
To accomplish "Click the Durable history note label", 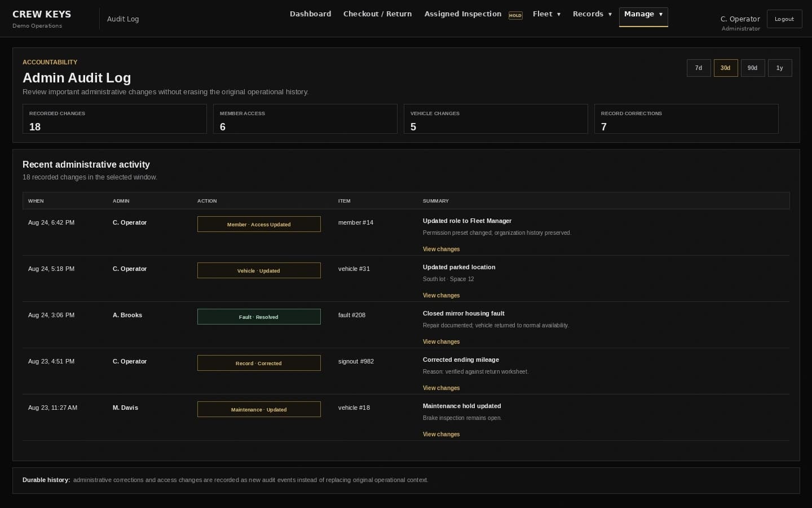I will 46,480.
